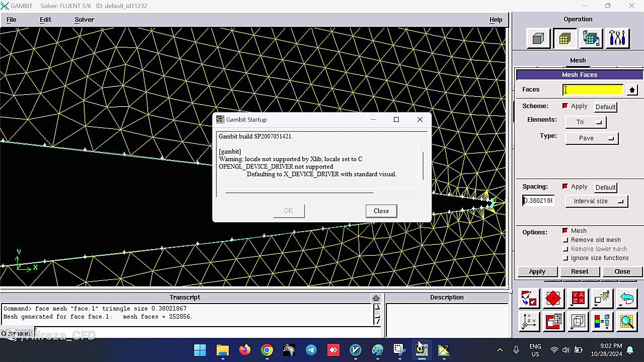Click the Render Model wireframe cube icon
Screen dimensions: 644x362
578,322
